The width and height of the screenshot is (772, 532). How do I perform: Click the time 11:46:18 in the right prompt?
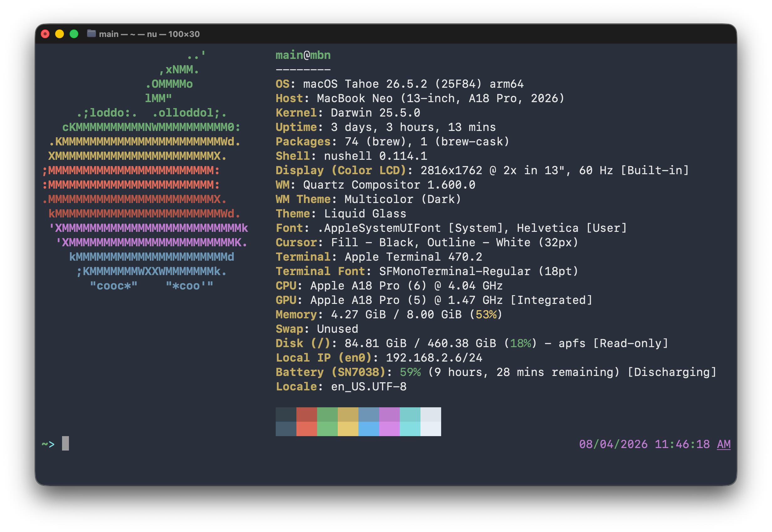682,444
